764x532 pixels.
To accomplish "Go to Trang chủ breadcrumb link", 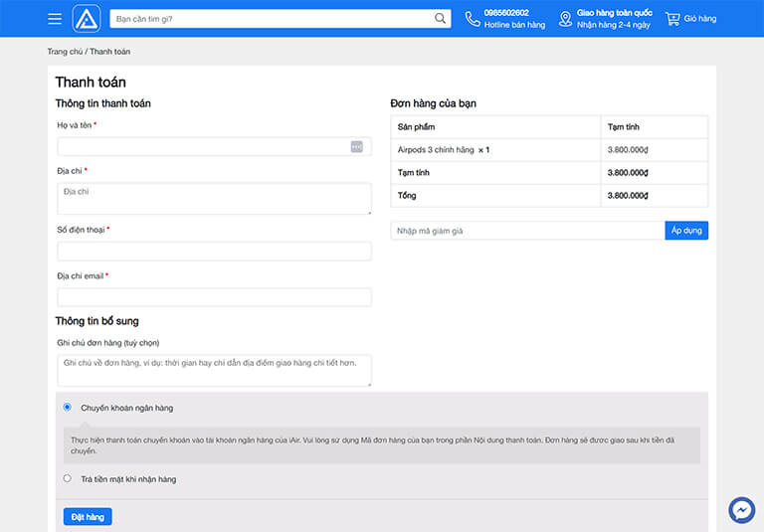I will tap(65, 52).
